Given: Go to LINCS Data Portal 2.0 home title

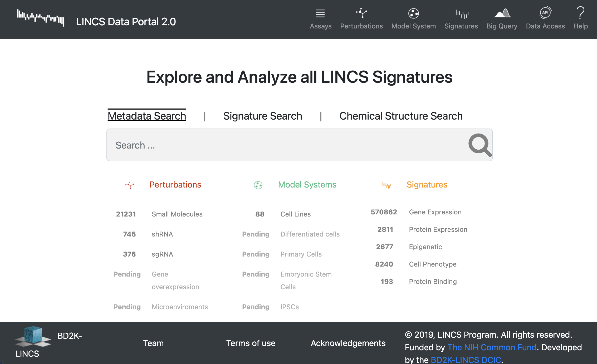Looking at the screenshot, I should pyautogui.click(x=126, y=22).
